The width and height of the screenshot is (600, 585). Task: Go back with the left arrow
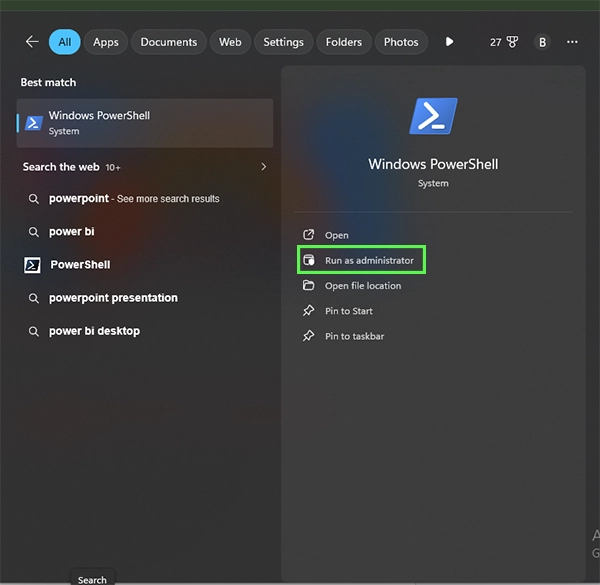point(32,42)
